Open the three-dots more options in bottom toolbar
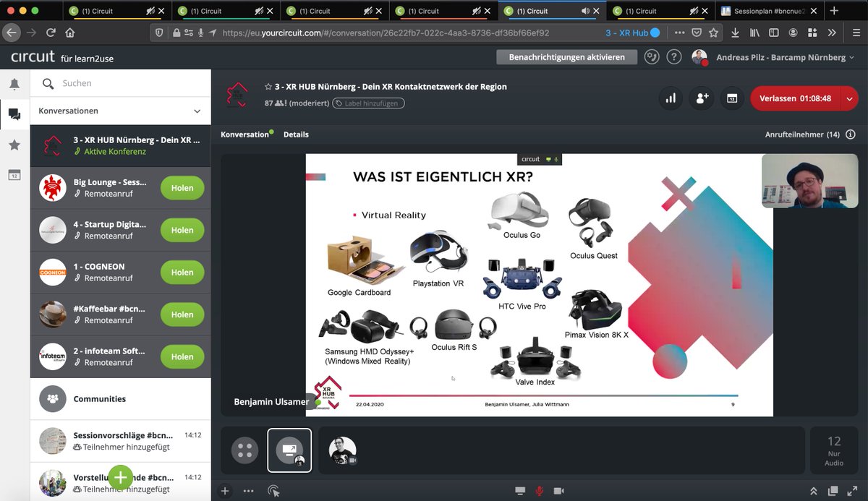The image size is (868, 501). 249,491
